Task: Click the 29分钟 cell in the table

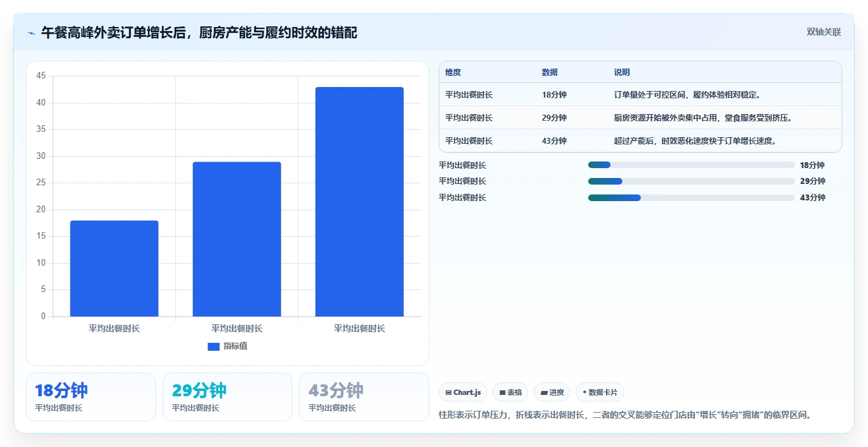Action: 555,118
